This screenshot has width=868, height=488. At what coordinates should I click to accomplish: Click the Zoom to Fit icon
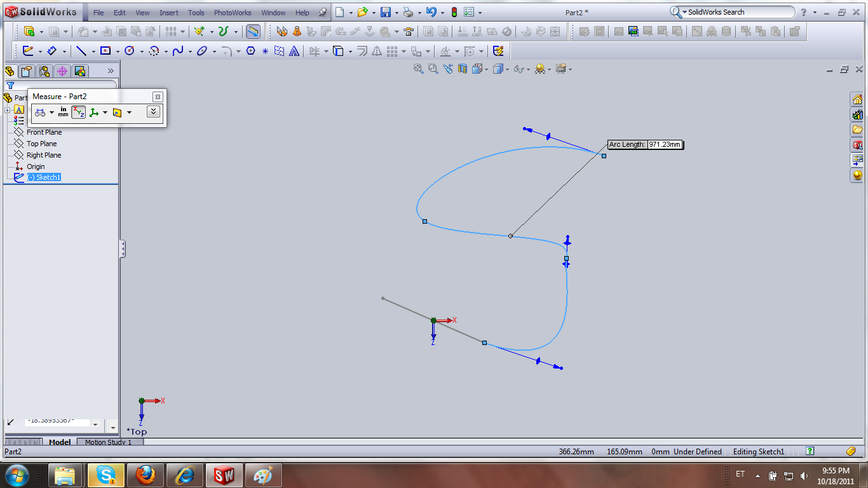[x=417, y=69]
